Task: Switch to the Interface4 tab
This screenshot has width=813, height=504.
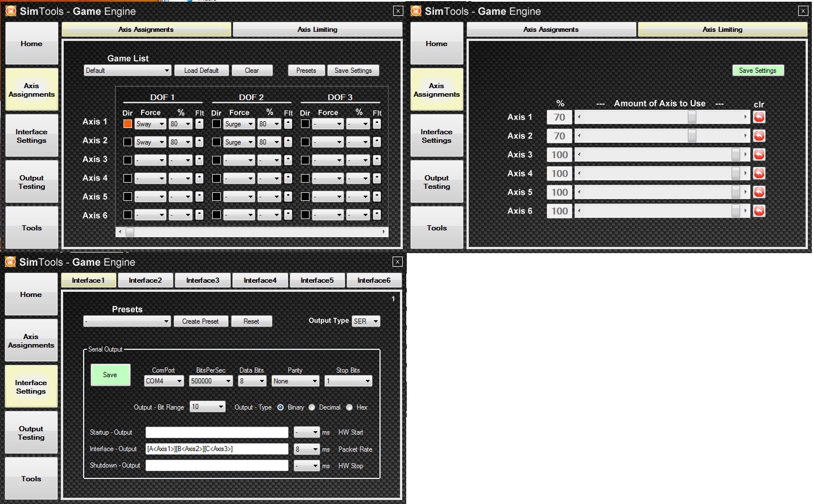Action: pos(260,280)
